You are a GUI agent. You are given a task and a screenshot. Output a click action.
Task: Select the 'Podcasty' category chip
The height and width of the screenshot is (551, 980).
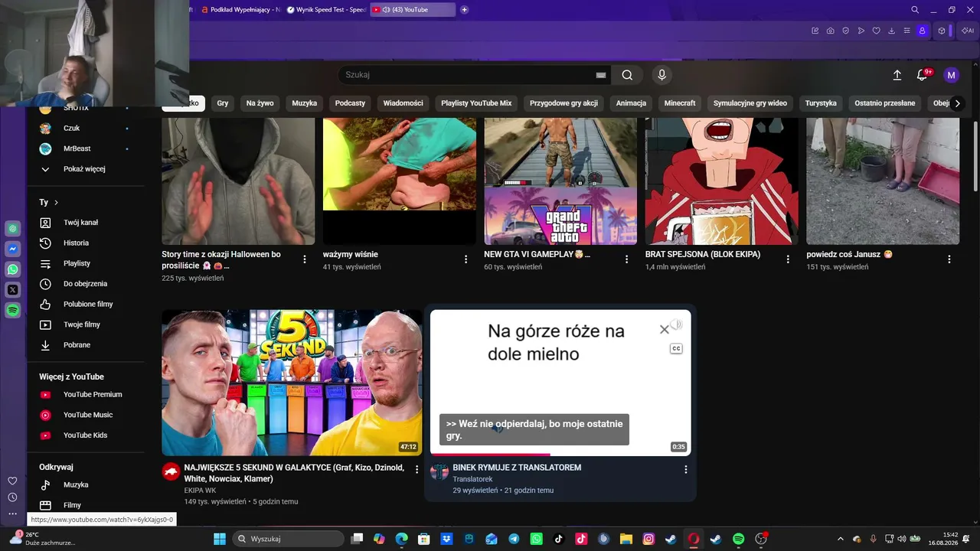point(350,103)
